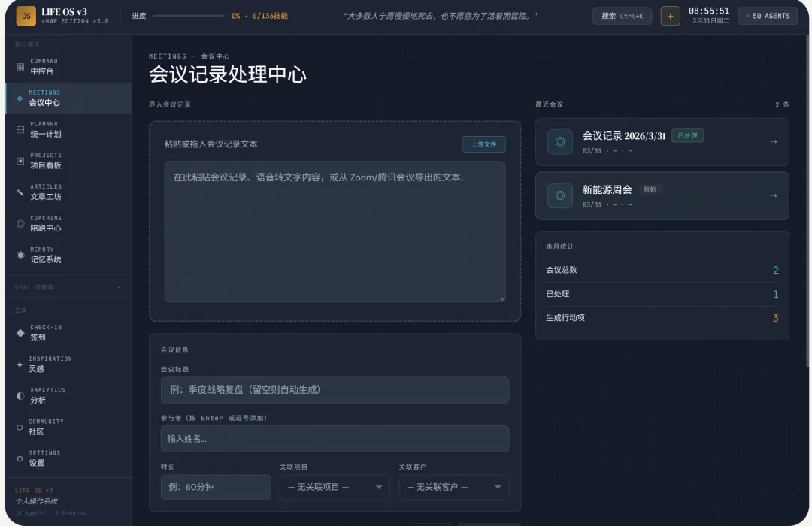The width and height of the screenshot is (812, 526).
Task: Click the Articles 文章工坊 pen icon
Action: click(20, 192)
